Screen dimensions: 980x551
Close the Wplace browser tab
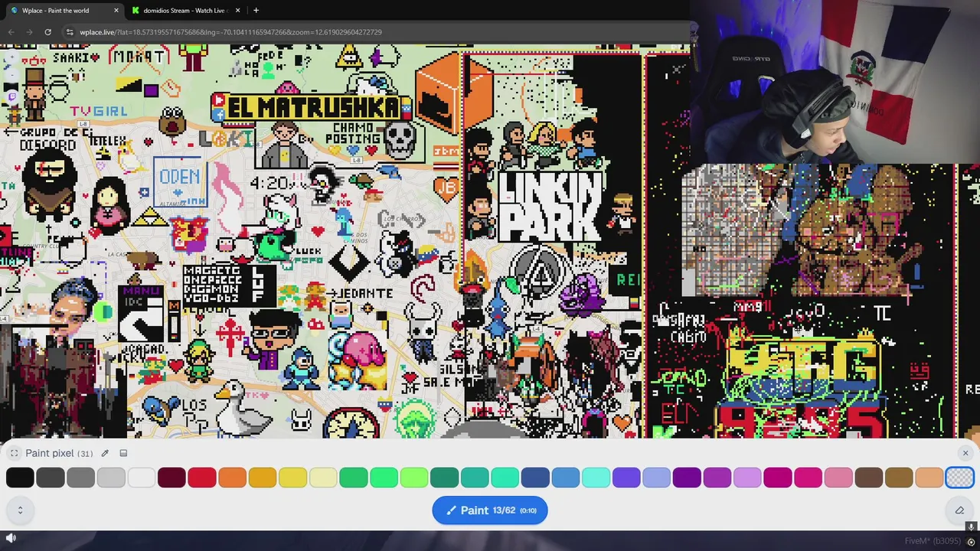pos(116,11)
